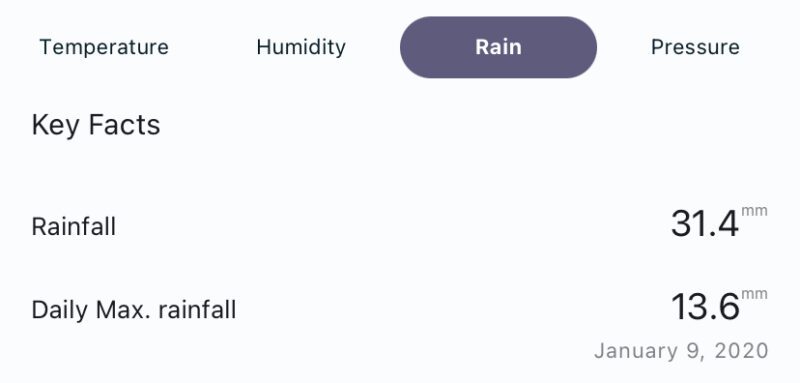This screenshot has height=383, width=800.
Task: Open the Humidity tab
Action: tap(301, 47)
